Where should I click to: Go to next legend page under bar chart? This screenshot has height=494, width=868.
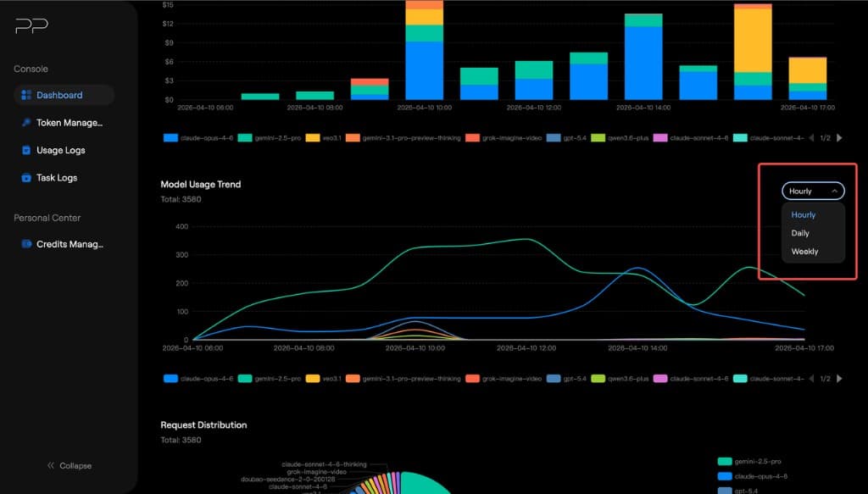840,138
